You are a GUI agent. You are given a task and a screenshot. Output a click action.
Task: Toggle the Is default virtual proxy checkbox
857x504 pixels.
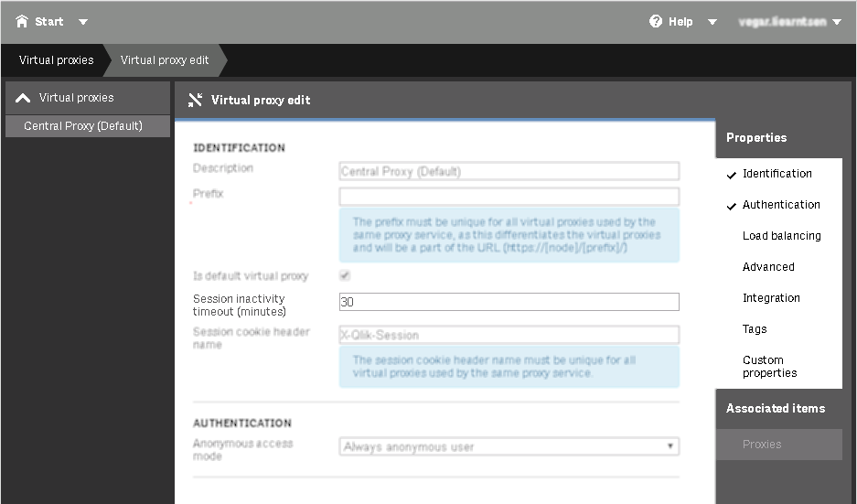[x=345, y=275]
